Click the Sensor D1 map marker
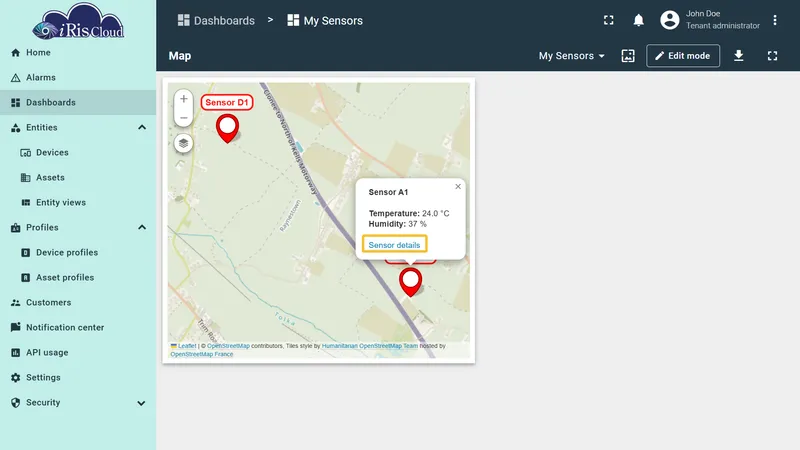Viewport: 800px width, 450px height. click(228, 128)
